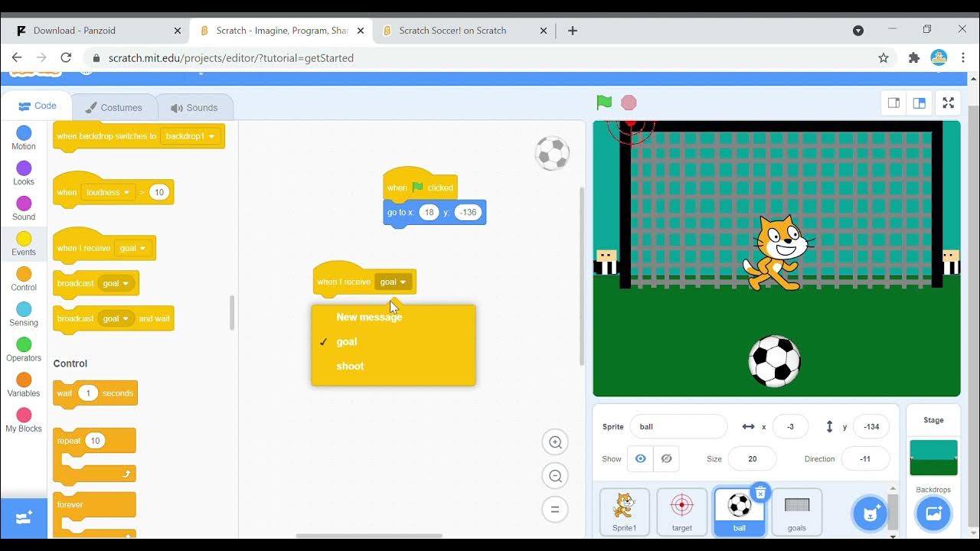Edit the sprite name field showing ball
The height and width of the screenshot is (551, 980).
[x=678, y=427]
